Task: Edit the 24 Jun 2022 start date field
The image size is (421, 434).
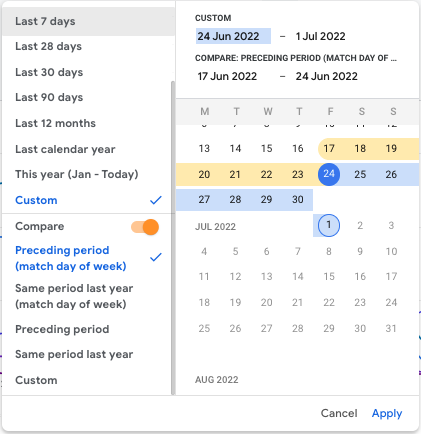Action: click(x=233, y=36)
